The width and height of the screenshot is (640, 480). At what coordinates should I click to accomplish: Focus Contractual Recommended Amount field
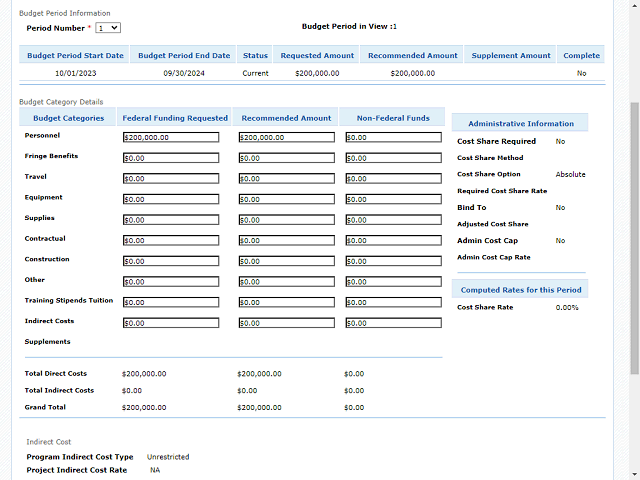point(286,240)
